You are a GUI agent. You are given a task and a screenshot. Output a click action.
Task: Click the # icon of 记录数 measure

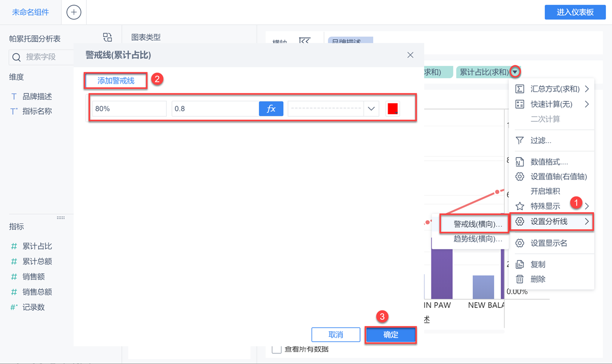(x=14, y=307)
